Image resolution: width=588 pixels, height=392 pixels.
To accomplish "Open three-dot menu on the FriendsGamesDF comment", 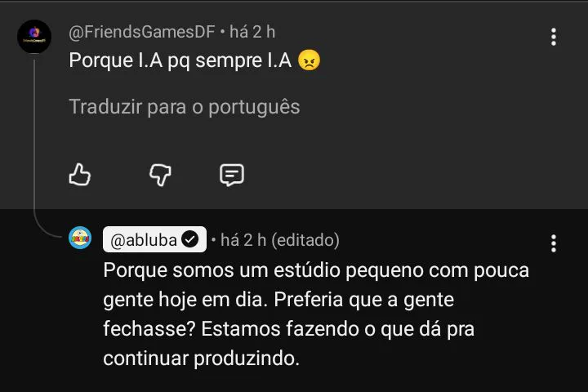I will 554,37.
